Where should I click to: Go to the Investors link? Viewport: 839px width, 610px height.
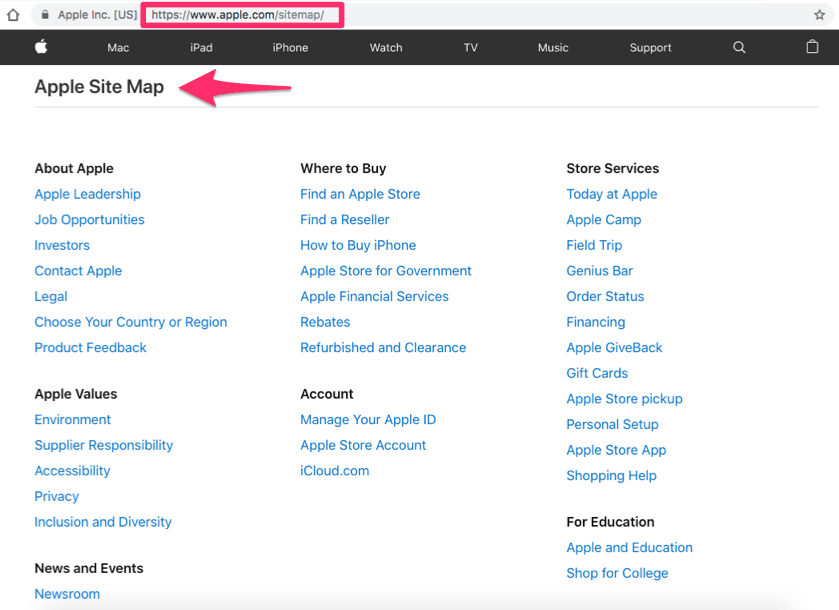click(x=62, y=245)
